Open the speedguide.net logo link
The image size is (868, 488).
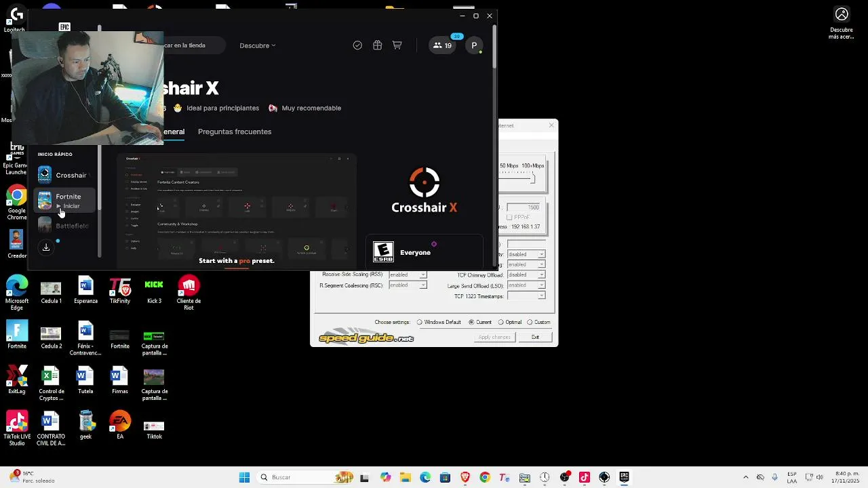[x=366, y=338]
